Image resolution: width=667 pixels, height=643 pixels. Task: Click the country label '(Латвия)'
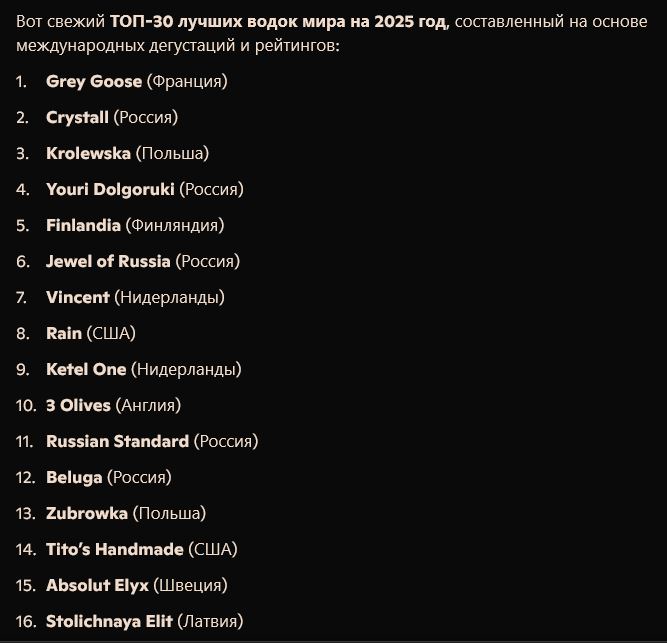coord(210,622)
